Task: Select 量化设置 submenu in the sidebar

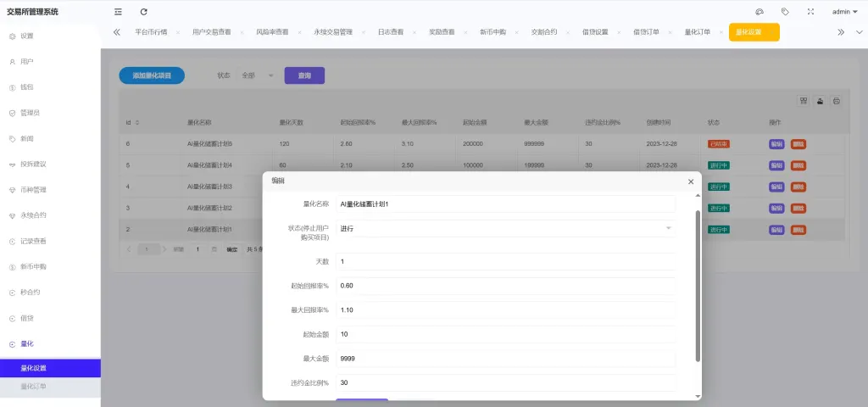Action: 50,368
